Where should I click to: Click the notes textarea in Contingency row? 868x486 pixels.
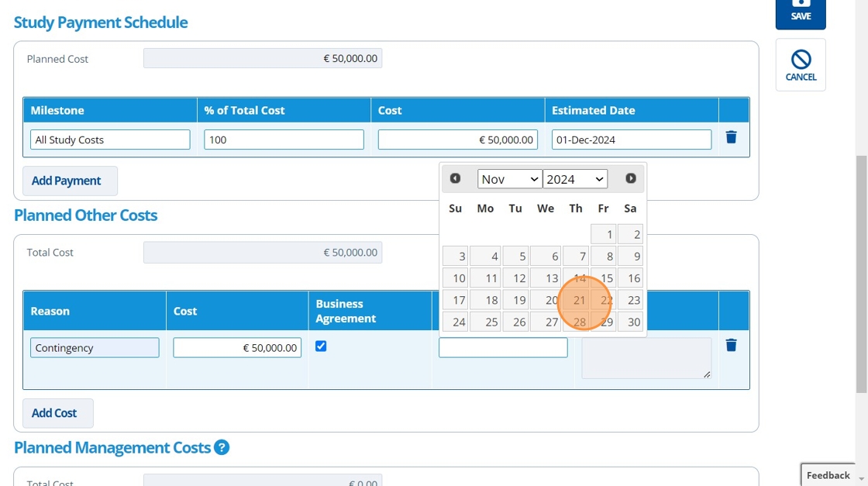pyautogui.click(x=646, y=358)
